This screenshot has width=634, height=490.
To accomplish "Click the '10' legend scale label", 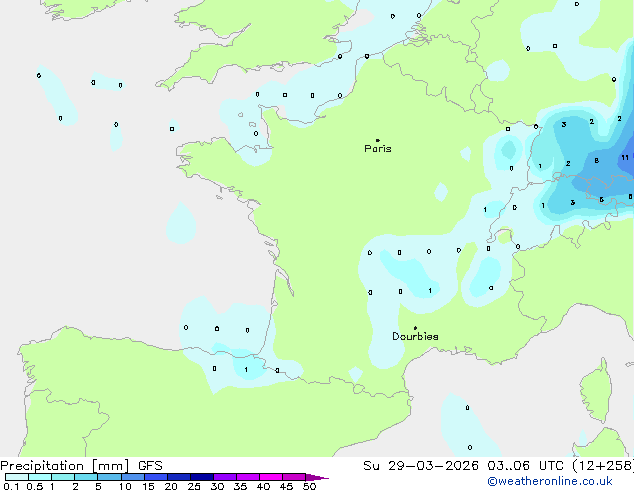I will point(125,486).
